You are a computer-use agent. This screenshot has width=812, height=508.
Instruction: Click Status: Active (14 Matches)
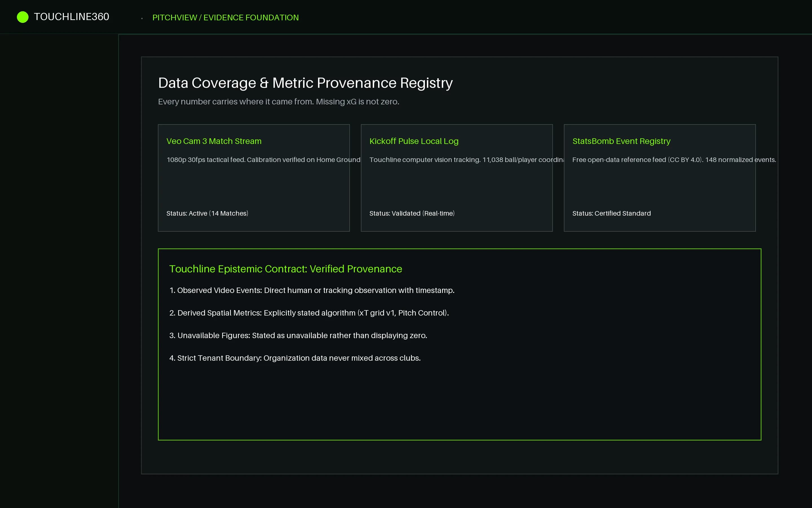click(207, 213)
